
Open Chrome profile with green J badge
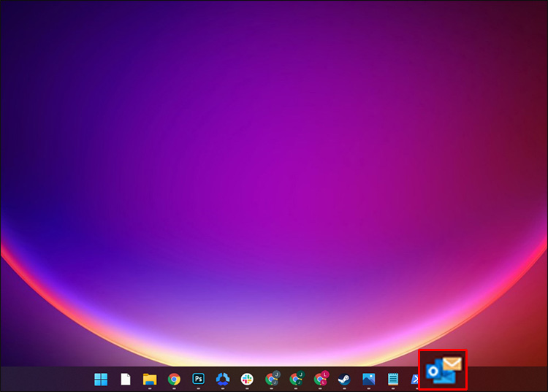coord(297,378)
